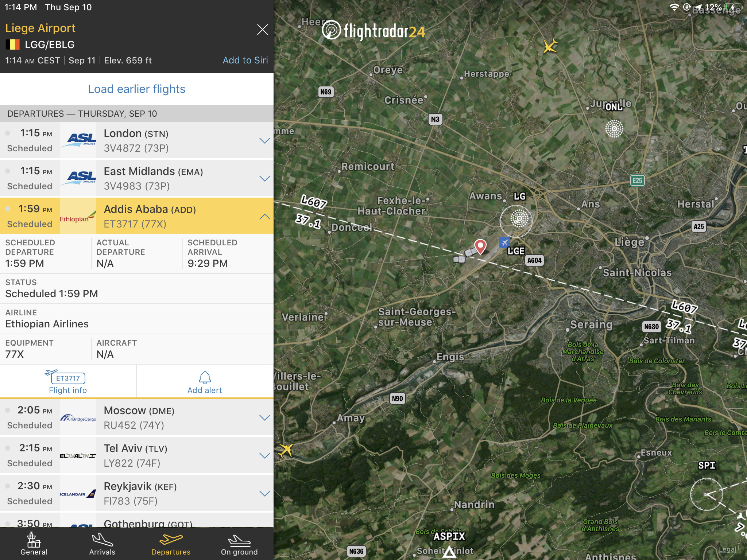Expand the Moscow DME flight row

[264, 418]
